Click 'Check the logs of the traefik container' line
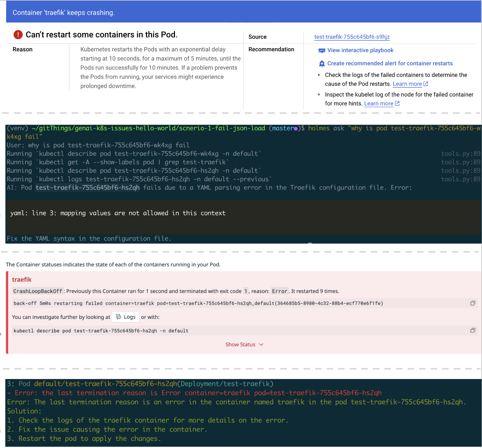 click(148, 420)
